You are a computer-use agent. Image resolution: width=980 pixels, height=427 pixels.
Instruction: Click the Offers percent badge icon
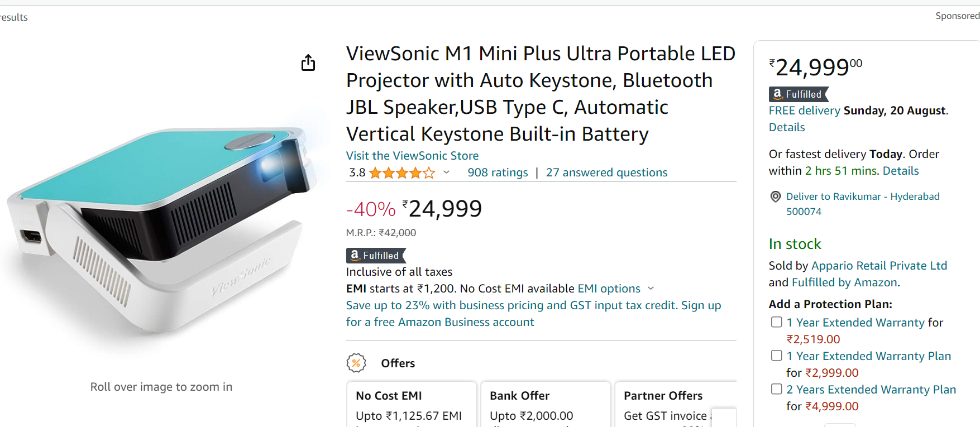[356, 363]
